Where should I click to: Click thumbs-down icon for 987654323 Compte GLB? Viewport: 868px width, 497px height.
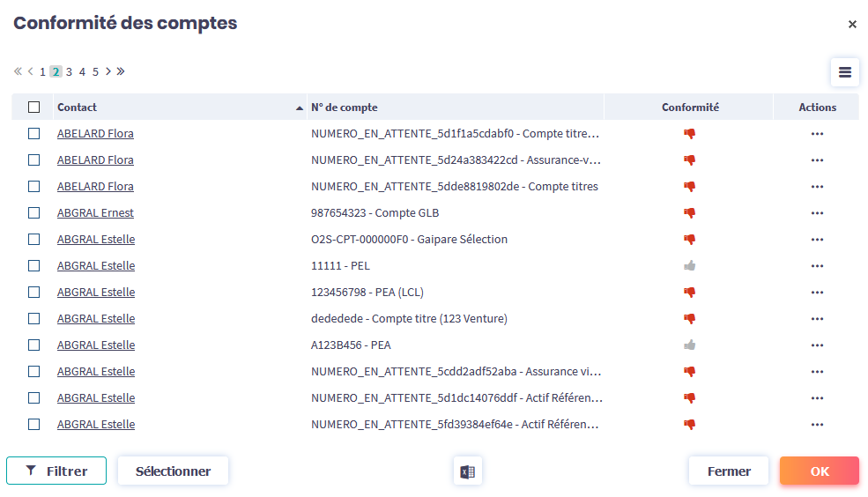690,213
